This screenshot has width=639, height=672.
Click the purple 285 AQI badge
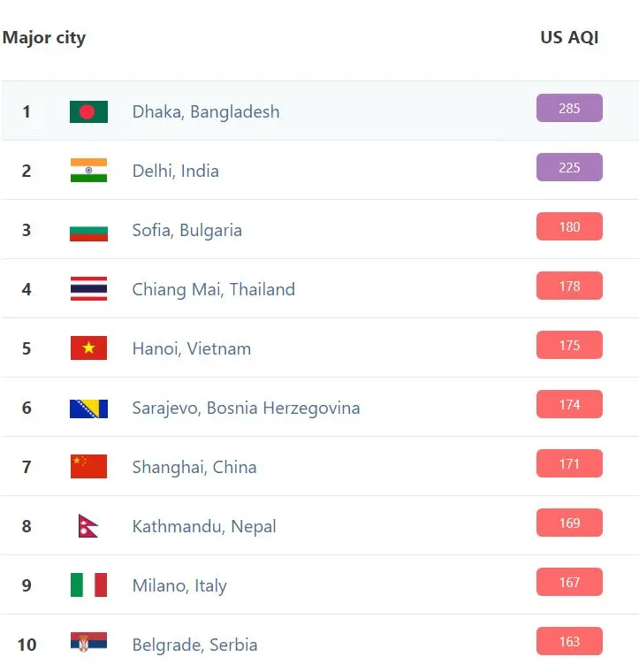point(569,108)
